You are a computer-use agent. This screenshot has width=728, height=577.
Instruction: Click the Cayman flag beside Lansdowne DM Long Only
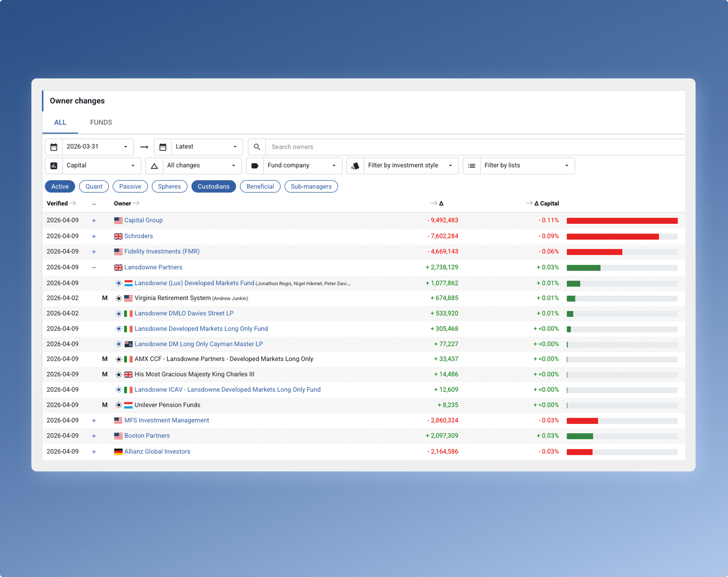click(128, 344)
